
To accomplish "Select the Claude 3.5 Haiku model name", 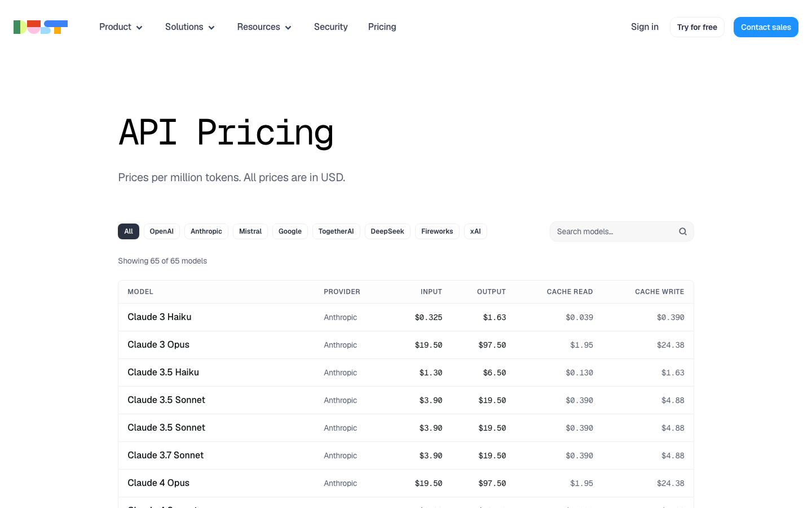I will 163,373.
